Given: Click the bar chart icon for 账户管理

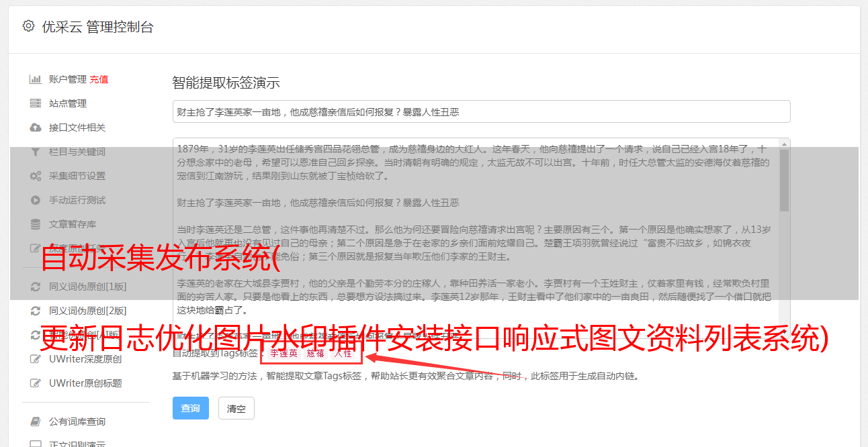Looking at the screenshot, I should pos(36,79).
